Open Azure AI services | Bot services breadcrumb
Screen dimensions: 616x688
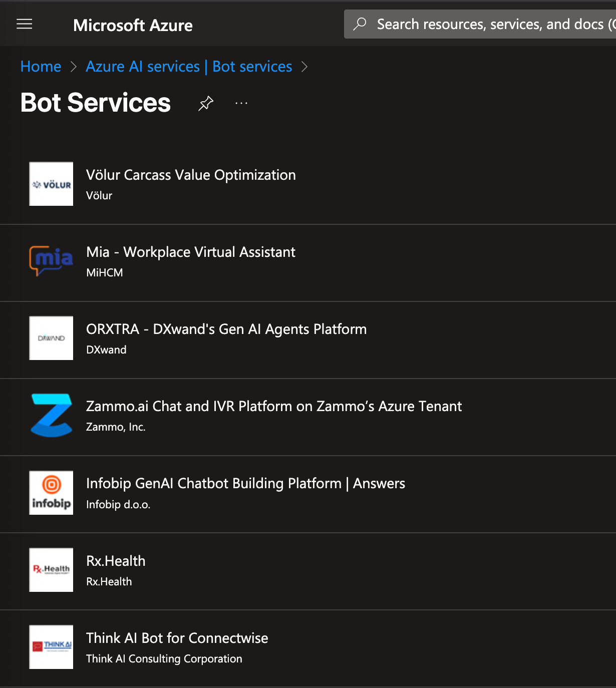click(x=189, y=66)
